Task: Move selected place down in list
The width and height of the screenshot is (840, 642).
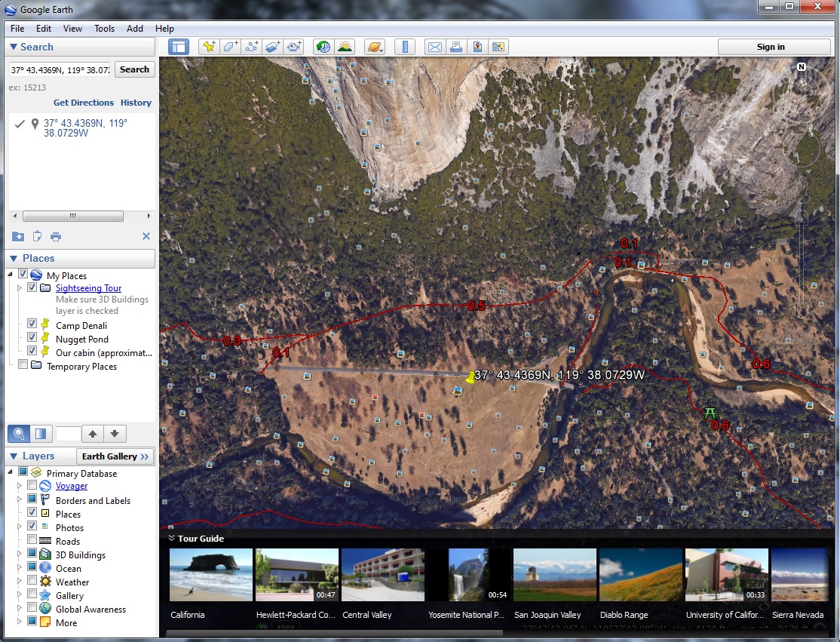Action: tap(115, 434)
